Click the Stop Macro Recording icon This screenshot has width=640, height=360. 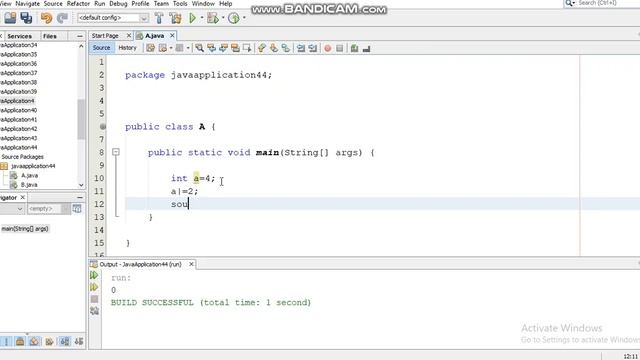[340, 48]
